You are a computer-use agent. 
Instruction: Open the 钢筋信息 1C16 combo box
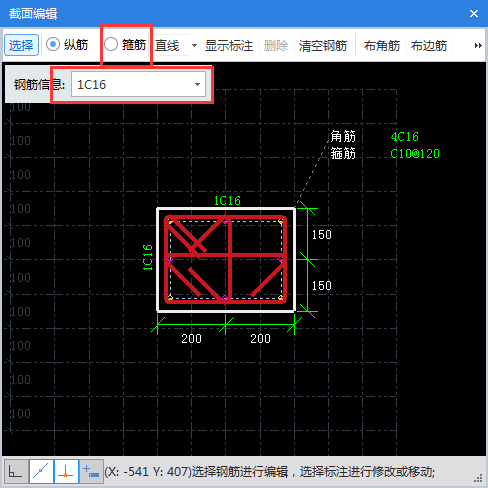138,85
